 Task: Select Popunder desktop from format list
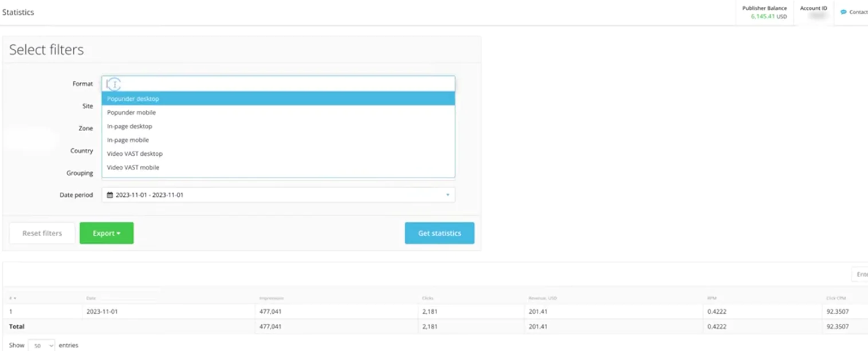pos(133,99)
